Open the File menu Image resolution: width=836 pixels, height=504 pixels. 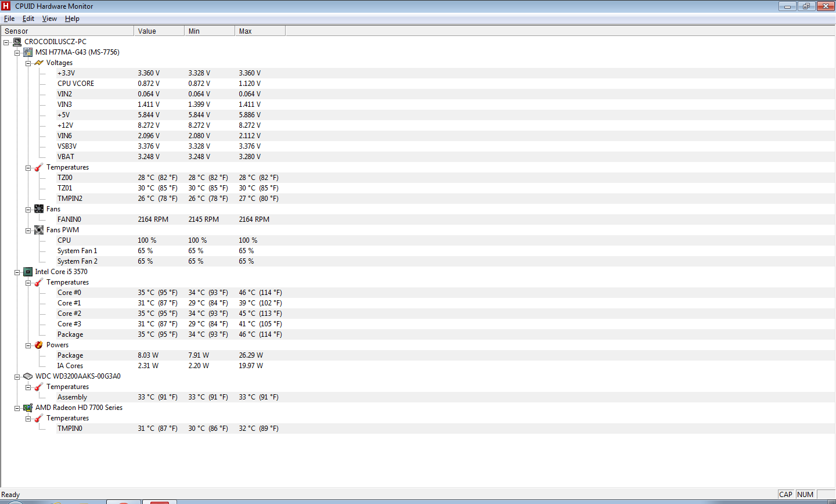[9, 19]
